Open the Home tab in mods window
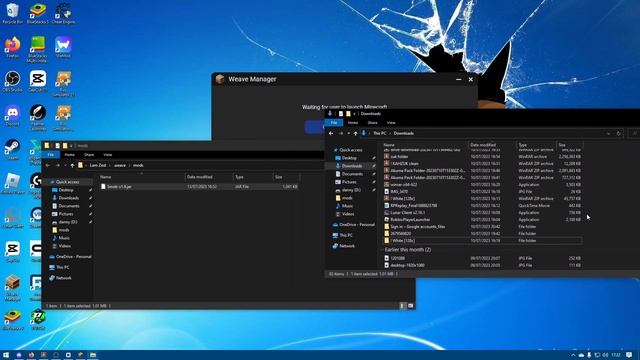This screenshot has height=360, width=640. click(x=69, y=155)
